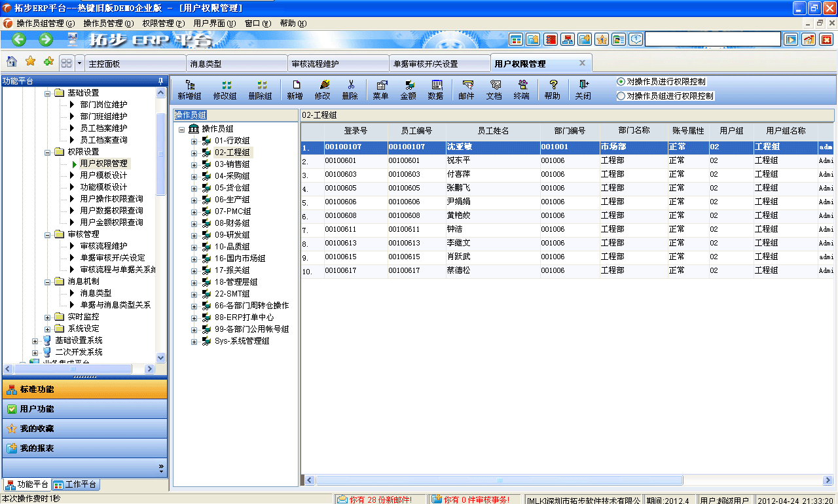Open 你有28份新邮件 notification link
Screen dimensions: 838x504
373,499
